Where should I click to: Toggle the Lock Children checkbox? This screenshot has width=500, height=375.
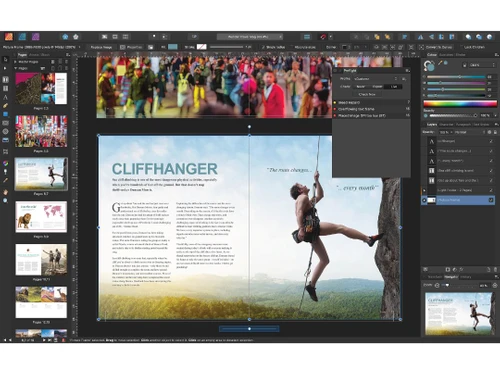pos(462,47)
